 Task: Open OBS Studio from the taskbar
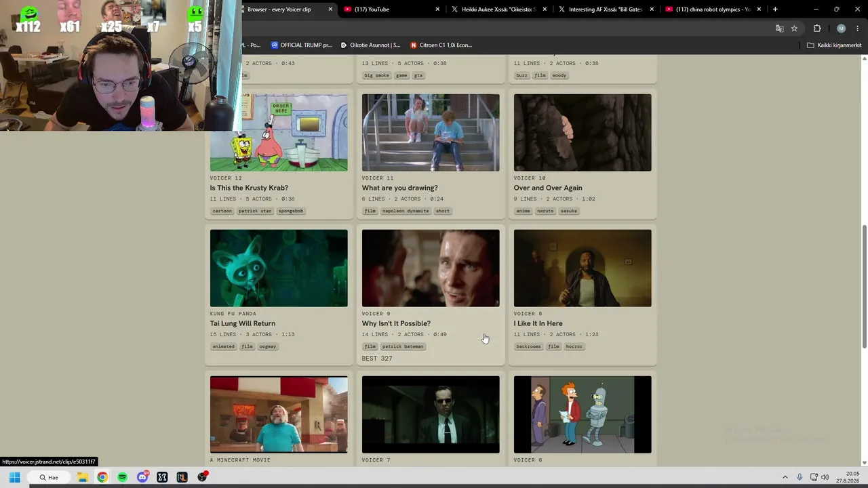point(202,477)
